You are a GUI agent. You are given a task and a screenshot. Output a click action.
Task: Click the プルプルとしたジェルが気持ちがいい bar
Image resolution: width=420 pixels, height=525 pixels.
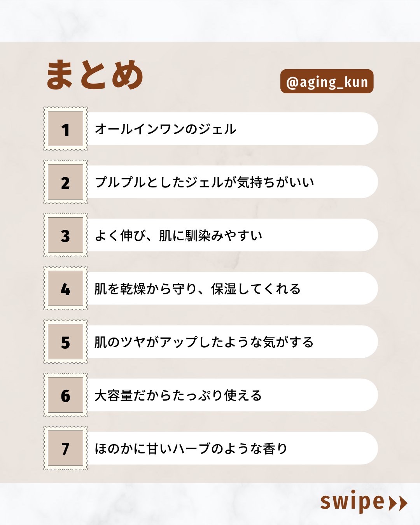232,182
